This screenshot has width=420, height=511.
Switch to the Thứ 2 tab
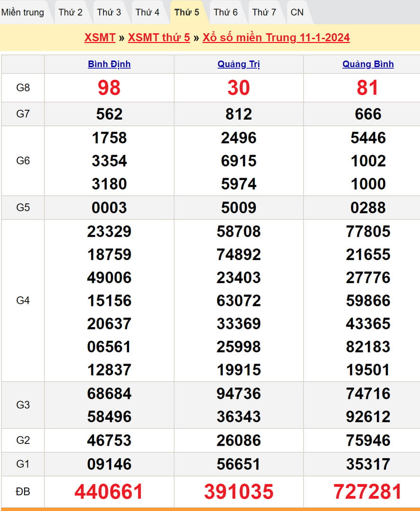70,12
